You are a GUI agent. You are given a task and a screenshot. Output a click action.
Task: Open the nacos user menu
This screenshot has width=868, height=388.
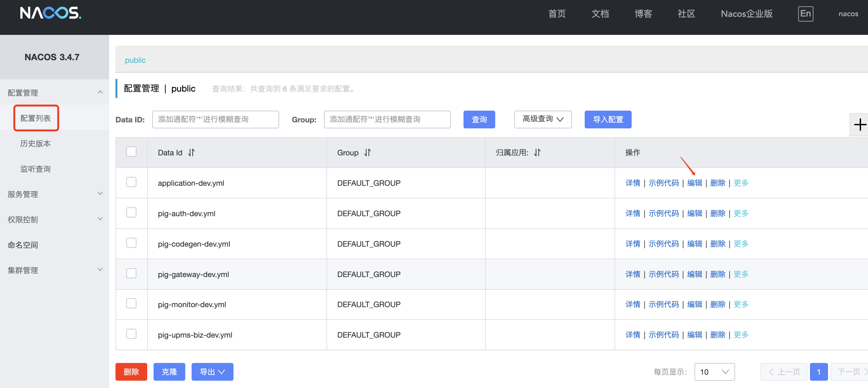tap(848, 14)
